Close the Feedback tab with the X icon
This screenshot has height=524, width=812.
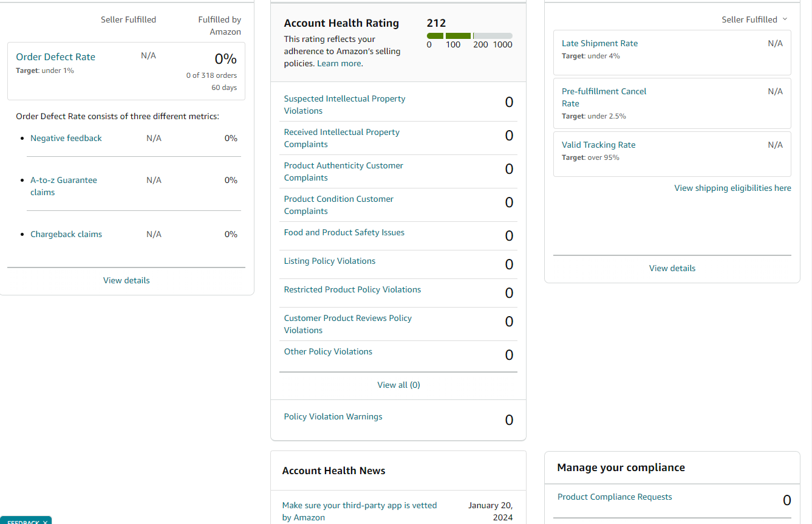pyautogui.click(x=45, y=522)
